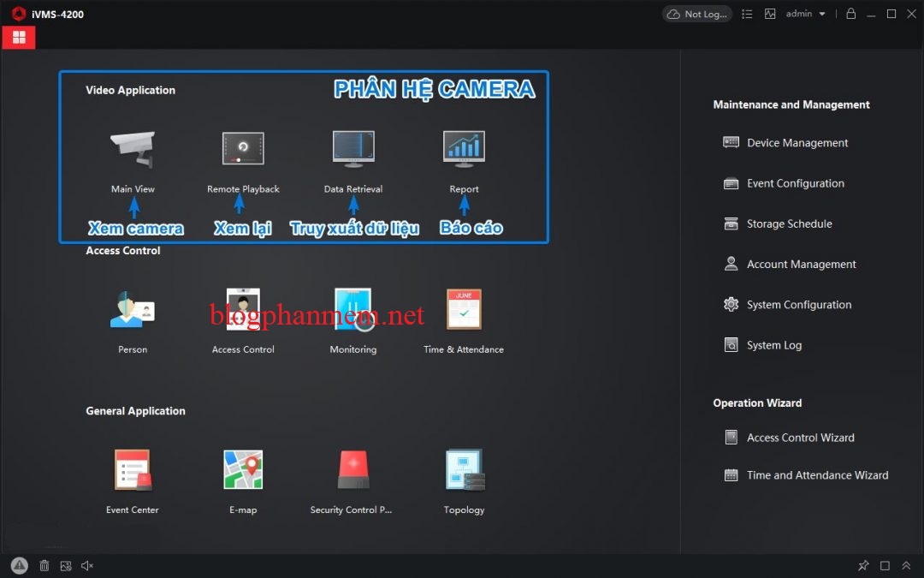Click the Topology label
This screenshot has width=924, height=578.
point(464,509)
